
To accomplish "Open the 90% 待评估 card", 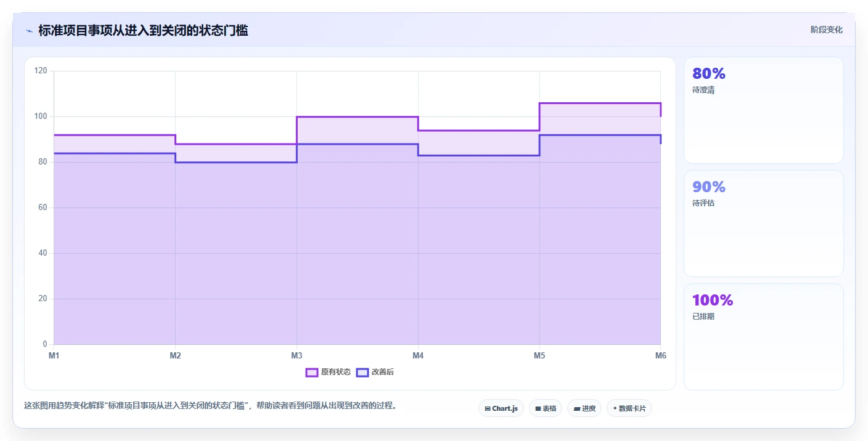I will 764,224.
